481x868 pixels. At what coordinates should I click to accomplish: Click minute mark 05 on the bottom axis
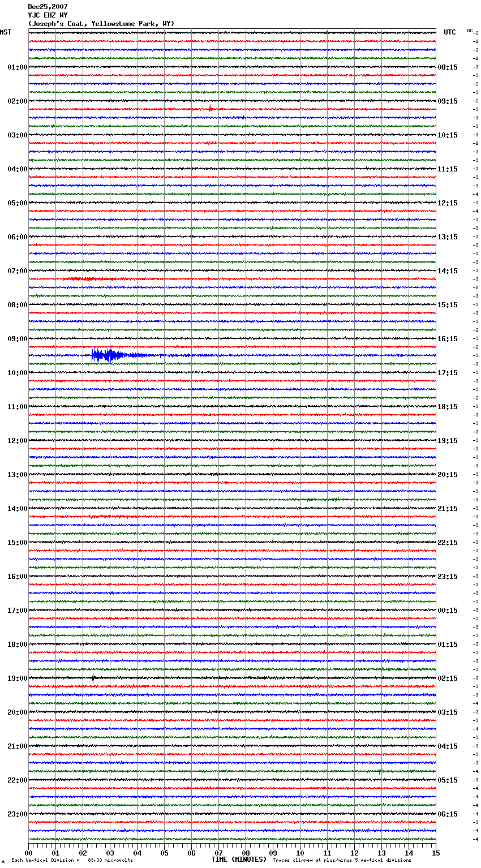(x=164, y=853)
